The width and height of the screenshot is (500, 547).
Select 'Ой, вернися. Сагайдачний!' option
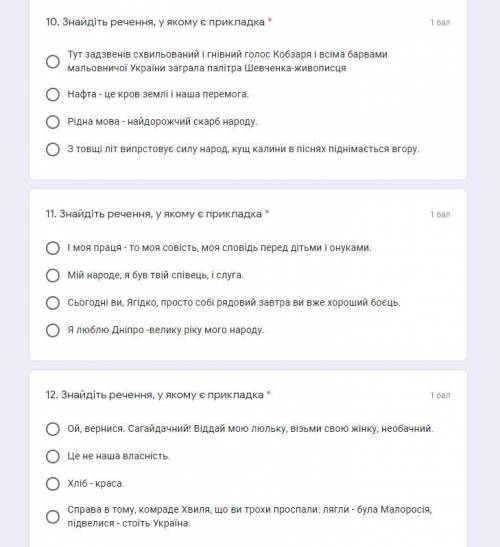click(53, 429)
